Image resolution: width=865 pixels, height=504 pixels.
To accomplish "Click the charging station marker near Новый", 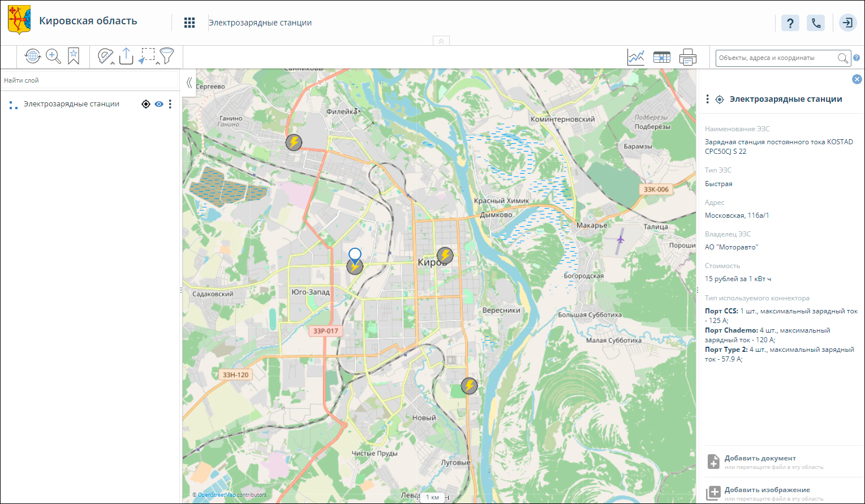I will 469,386.
